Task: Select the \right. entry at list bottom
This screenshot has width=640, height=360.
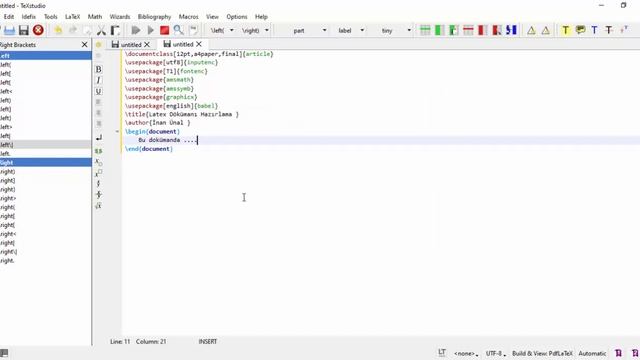Action: [x=46, y=260]
